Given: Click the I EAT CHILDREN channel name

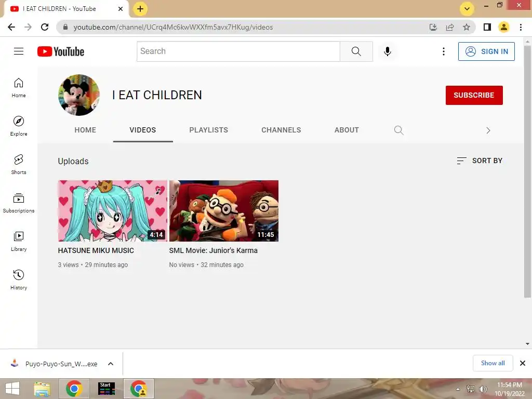Looking at the screenshot, I should (x=157, y=95).
